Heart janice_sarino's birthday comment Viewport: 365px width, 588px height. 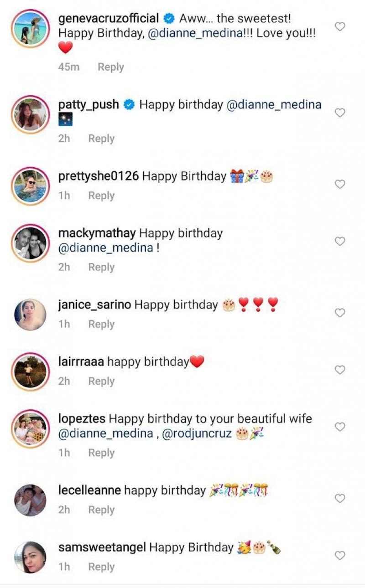340,313
